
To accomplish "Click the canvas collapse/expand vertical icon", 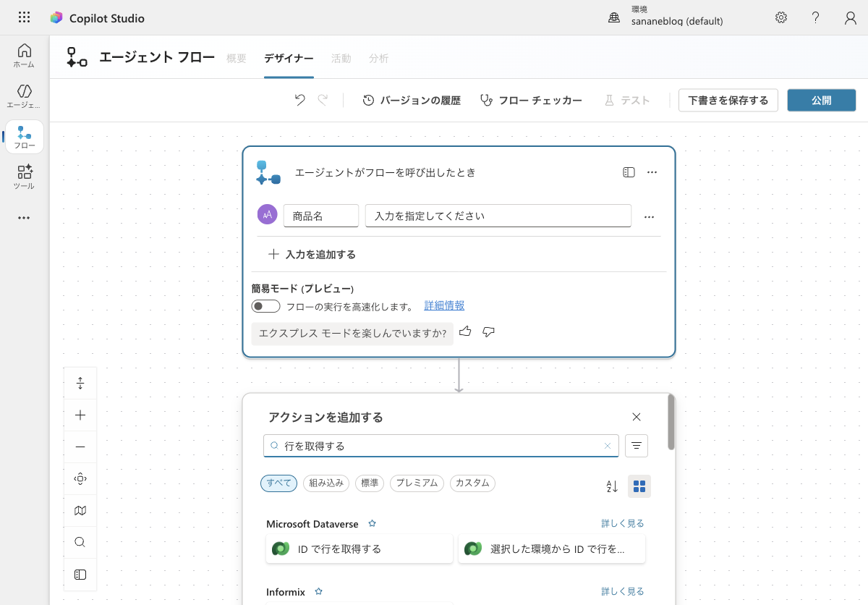I will pyautogui.click(x=80, y=384).
